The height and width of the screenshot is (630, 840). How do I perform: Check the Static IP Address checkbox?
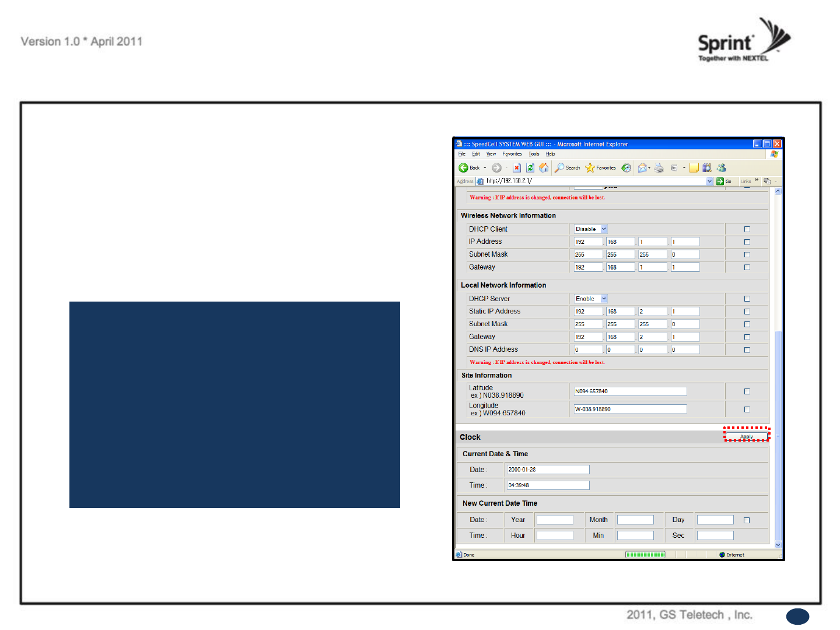[747, 311]
